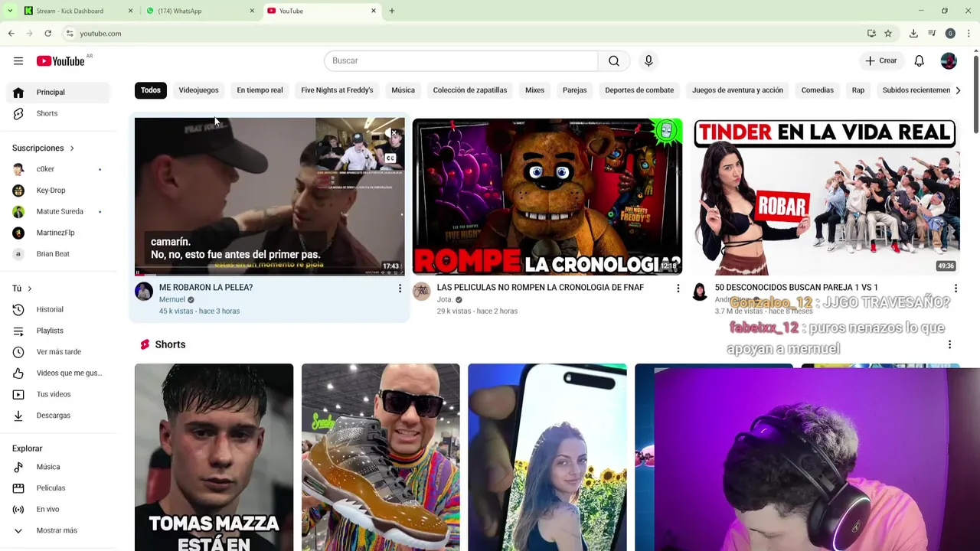Click title LAS PELICULAS NO ROMPEN LA CRONOLOGIA
This screenshot has width=980, height=551.
541,288
